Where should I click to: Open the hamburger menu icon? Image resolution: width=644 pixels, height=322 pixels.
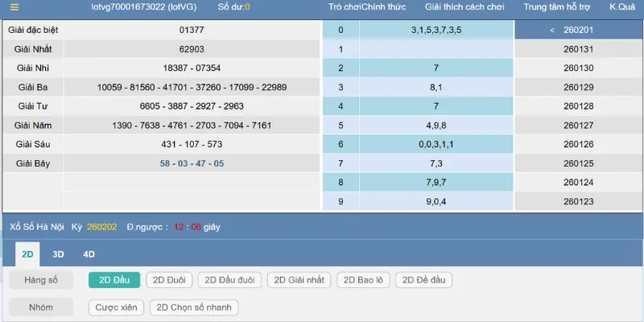click(14, 7)
